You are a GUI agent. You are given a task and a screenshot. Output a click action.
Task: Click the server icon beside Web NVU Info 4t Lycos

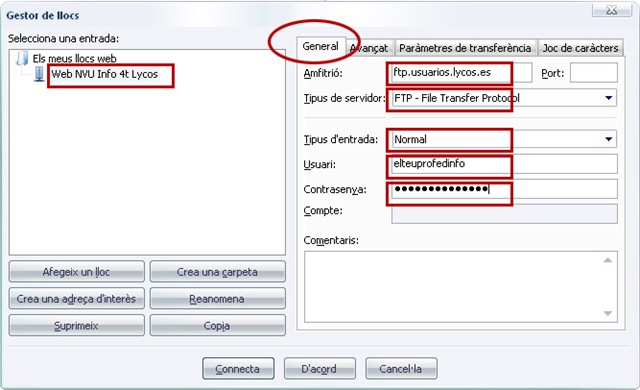point(39,74)
